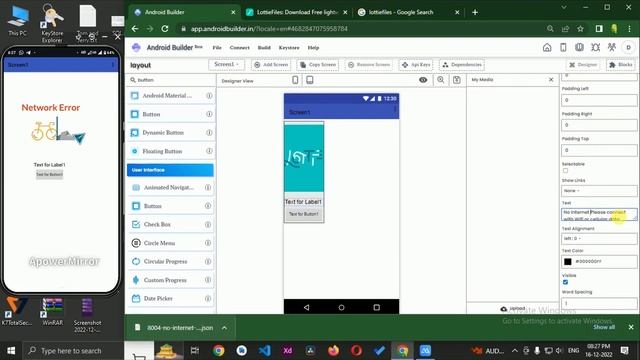Click the Android Builder logo
The image size is (640, 360).
click(x=136, y=48)
